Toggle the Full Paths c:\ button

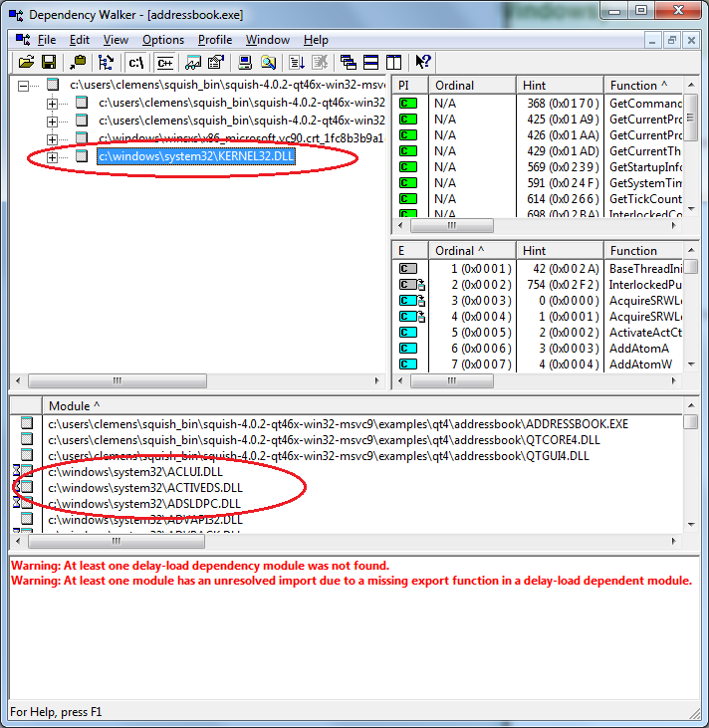(x=135, y=62)
